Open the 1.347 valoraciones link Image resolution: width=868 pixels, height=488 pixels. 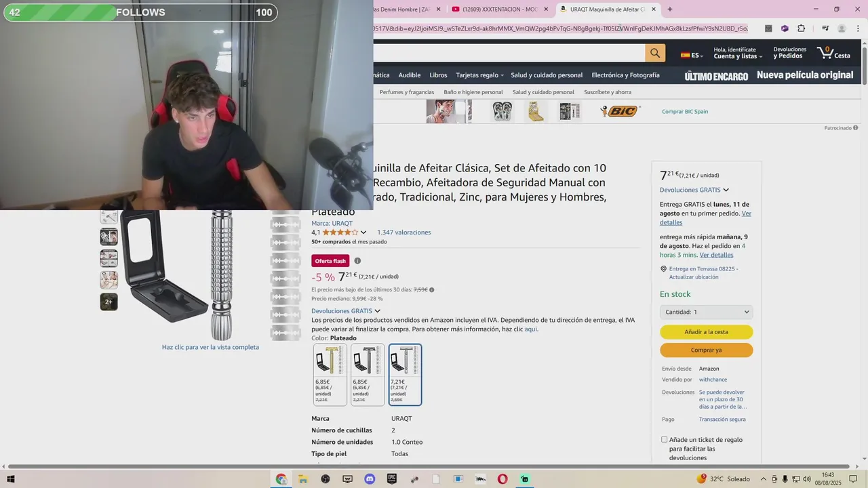coord(404,232)
